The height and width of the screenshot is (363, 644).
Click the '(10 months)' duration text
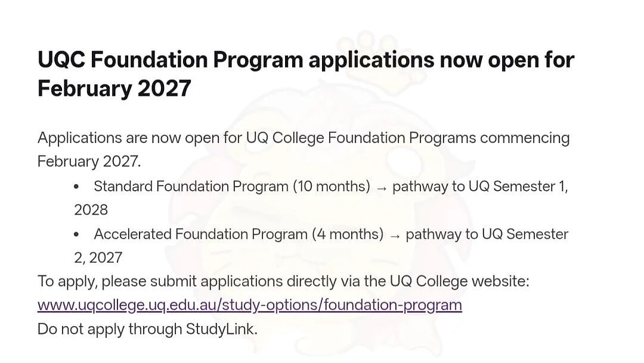[x=332, y=187]
